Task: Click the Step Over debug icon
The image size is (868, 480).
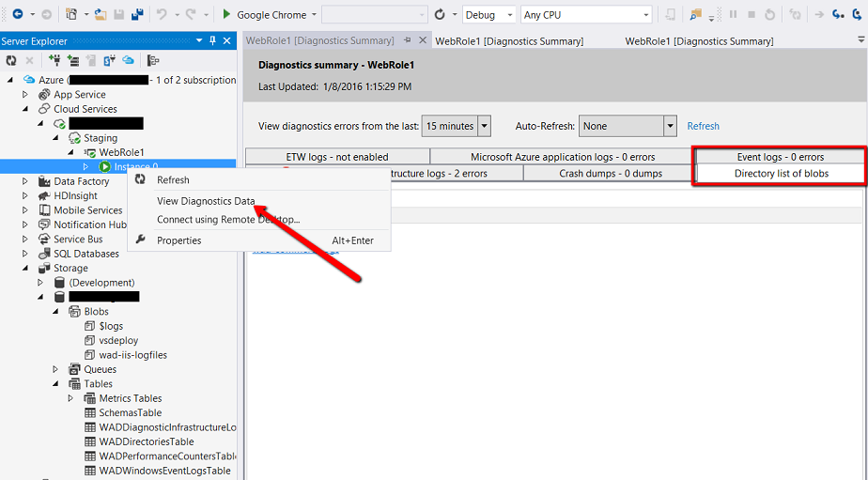Action: click(x=858, y=14)
